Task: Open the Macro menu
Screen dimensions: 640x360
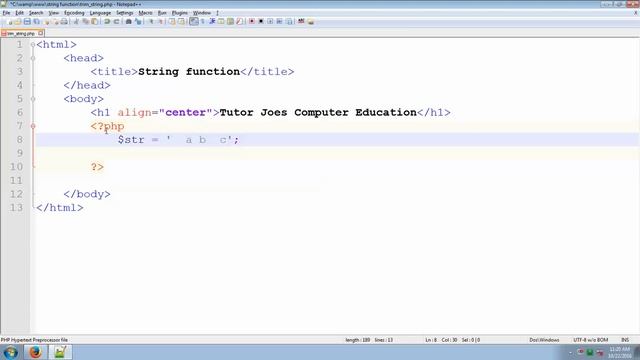Action: 145,13
